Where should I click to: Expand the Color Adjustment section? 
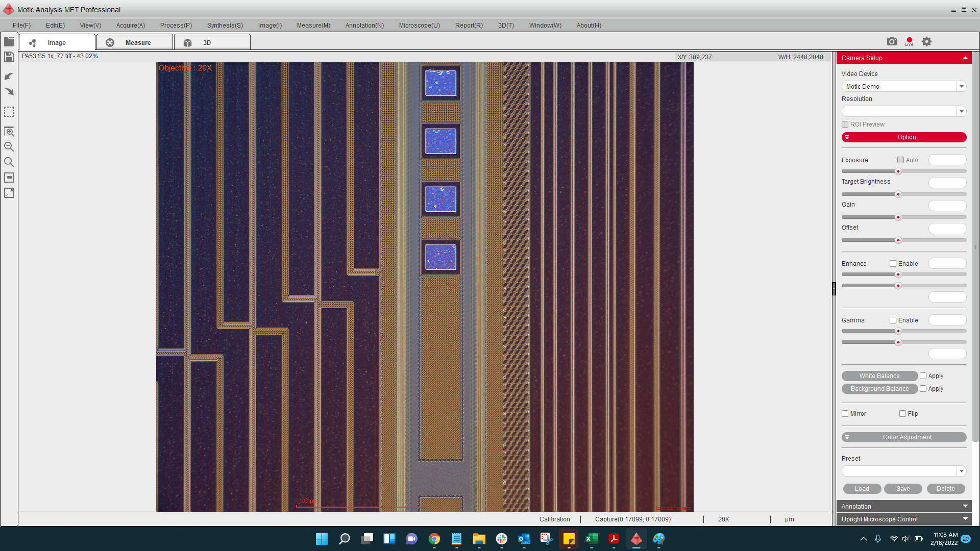tap(904, 437)
